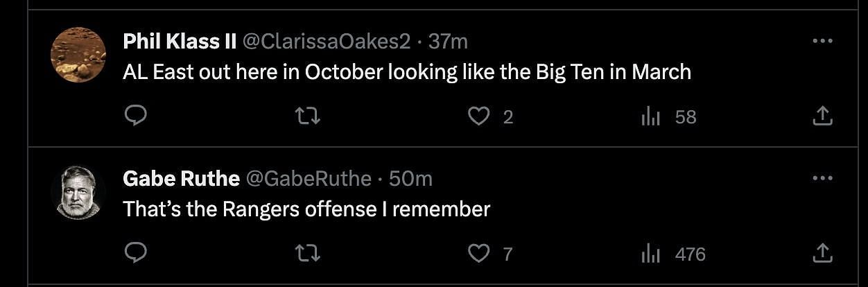Reply to Gabe Ruthe's Rangers tweet
The height and width of the screenshot is (287, 868).
pyautogui.click(x=135, y=254)
